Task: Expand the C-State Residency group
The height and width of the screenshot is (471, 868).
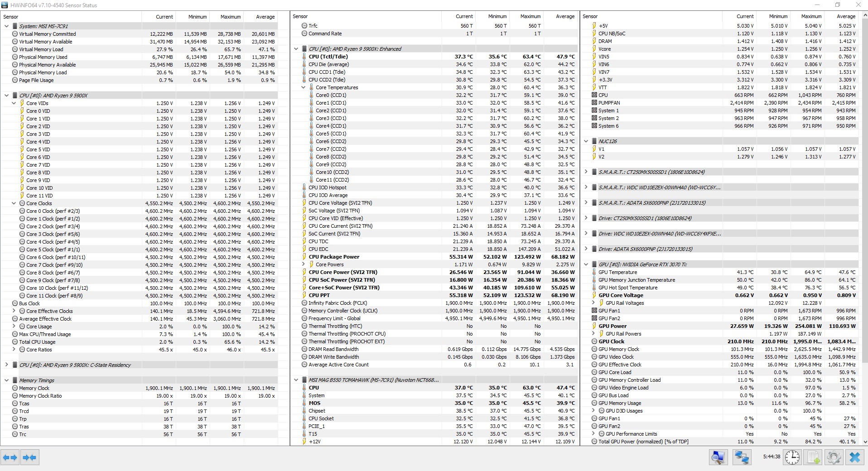Action: pyautogui.click(x=6, y=365)
